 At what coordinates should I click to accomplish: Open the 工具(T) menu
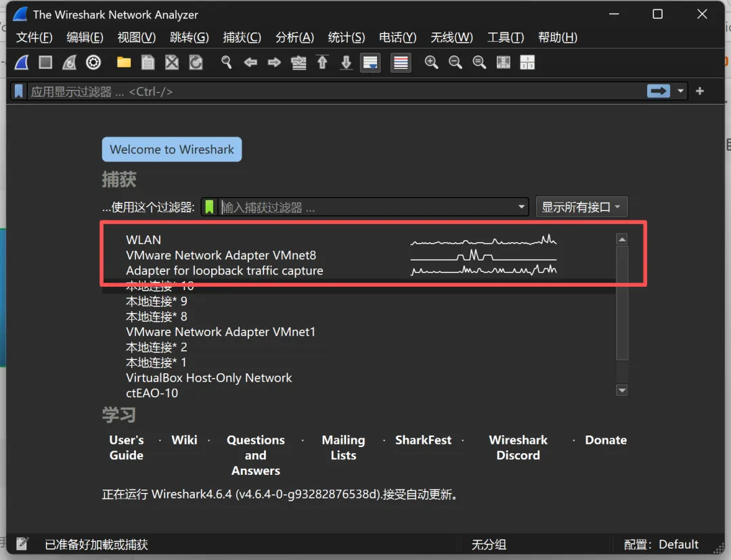(x=506, y=37)
